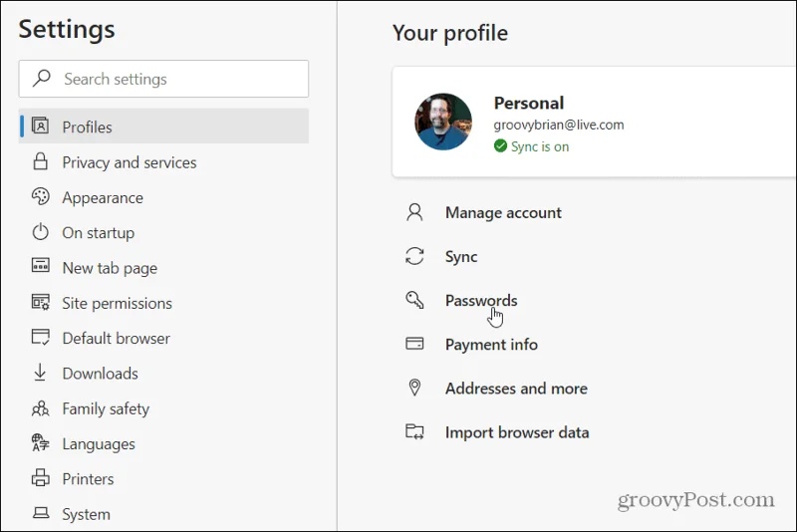
Task: Focus the Search settings field
Action: 163,79
